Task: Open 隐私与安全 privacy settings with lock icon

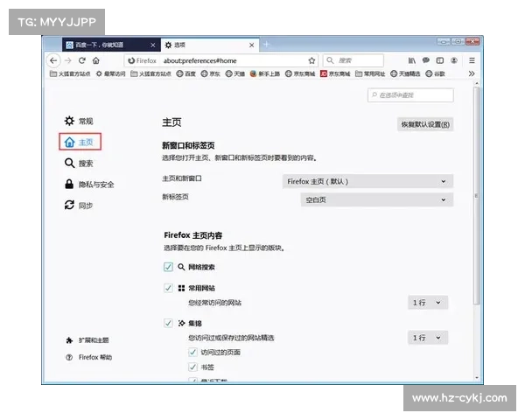Action: click(89, 184)
